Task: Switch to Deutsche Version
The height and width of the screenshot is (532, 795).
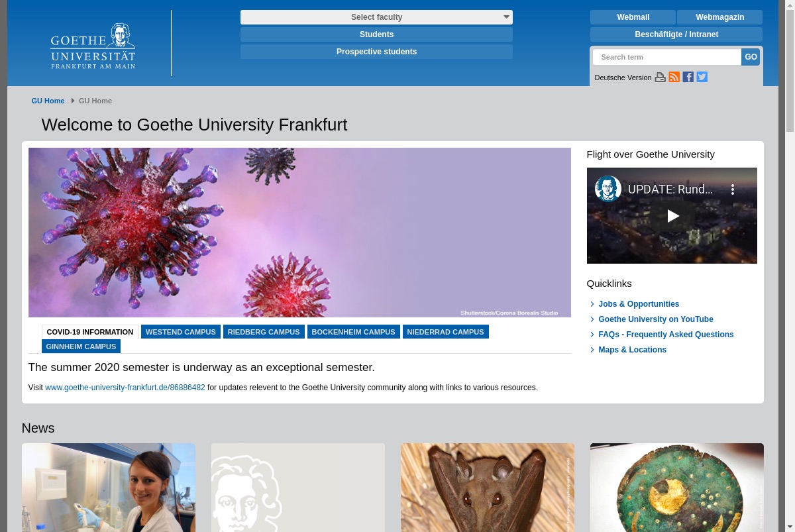Action: (x=623, y=78)
